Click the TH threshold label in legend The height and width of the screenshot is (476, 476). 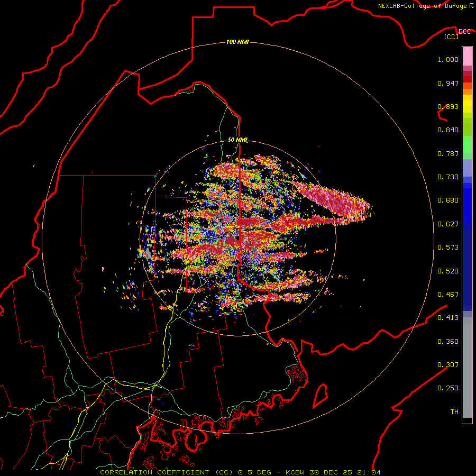coord(454,411)
